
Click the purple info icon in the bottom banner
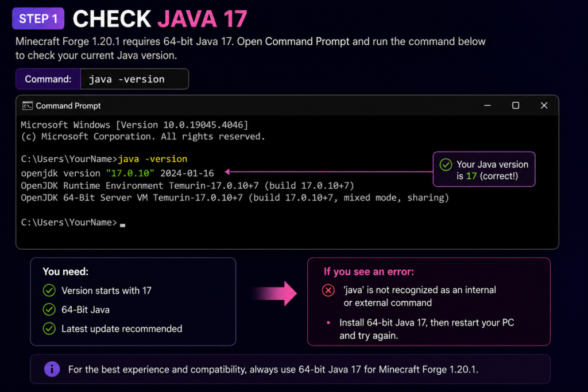click(x=52, y=369)
